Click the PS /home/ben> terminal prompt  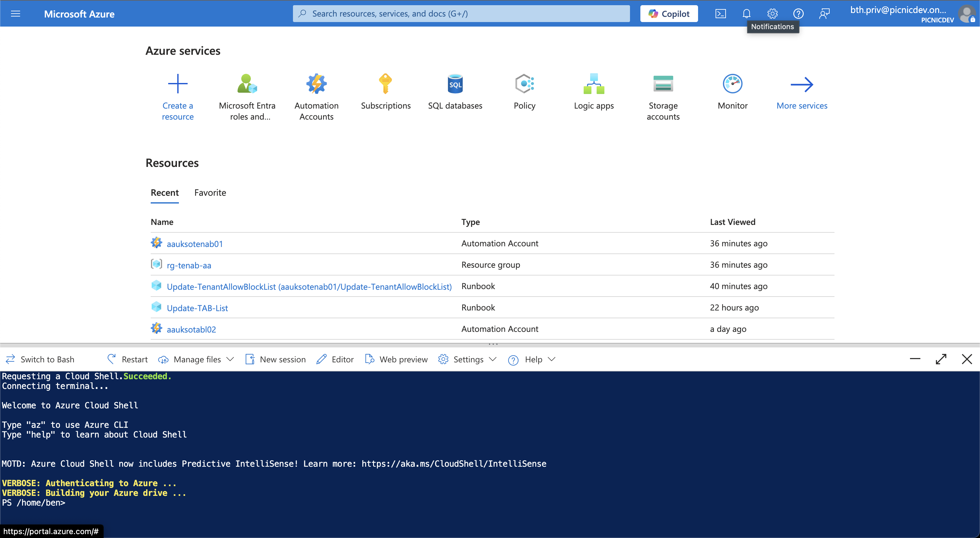click(33, 503)
